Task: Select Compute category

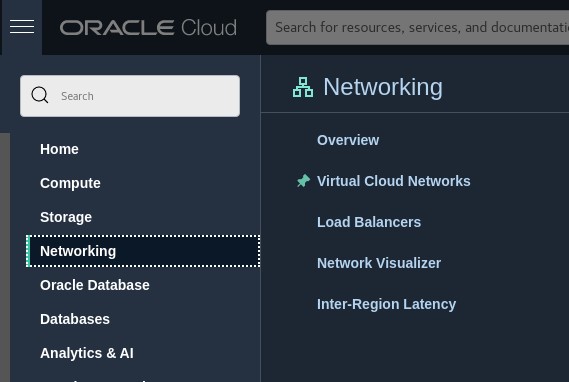Action: point(70,183)
